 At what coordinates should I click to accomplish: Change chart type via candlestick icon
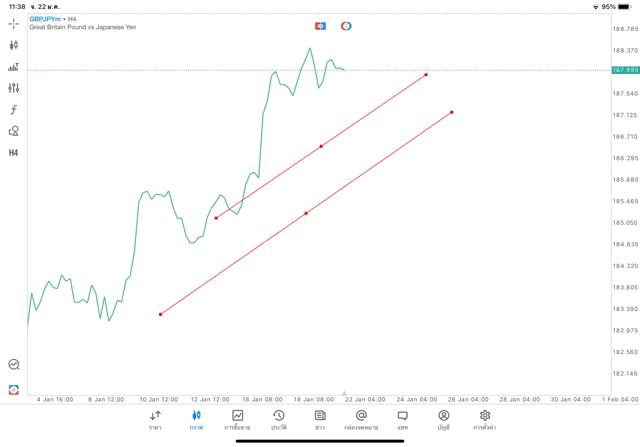pos(14,45)
